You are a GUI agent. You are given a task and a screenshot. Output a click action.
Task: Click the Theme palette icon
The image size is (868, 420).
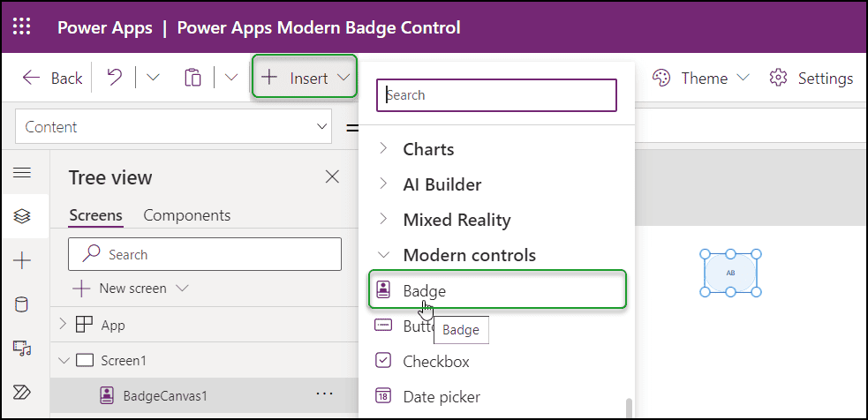[x=661, y=78]
